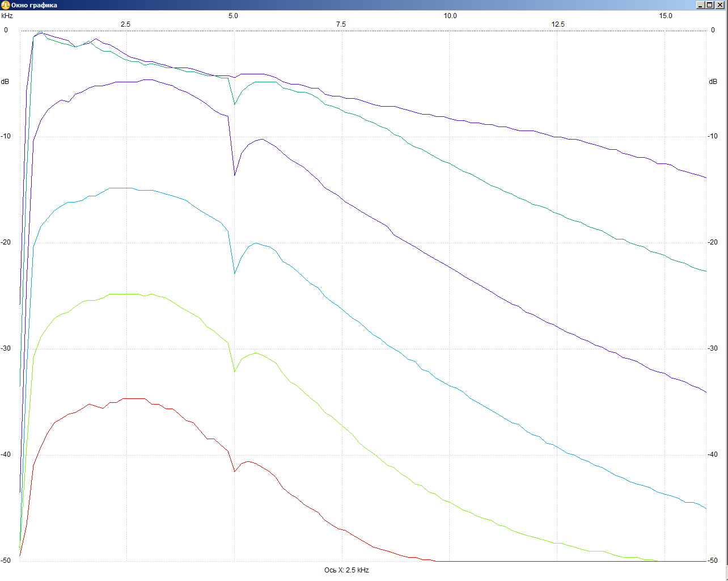This screenshot has width=728, height=581.
Task: Maximize the Окно графика window
Action: pyautogui.click(x=710, y=5)
